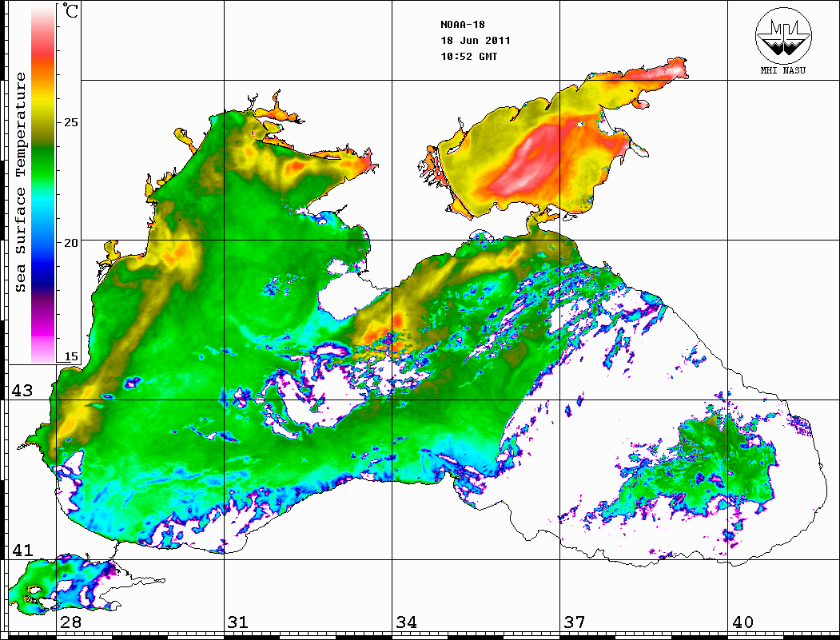The image size is (840, 640).
Task: Click latitude label 43
Action: tap(22, 391)
